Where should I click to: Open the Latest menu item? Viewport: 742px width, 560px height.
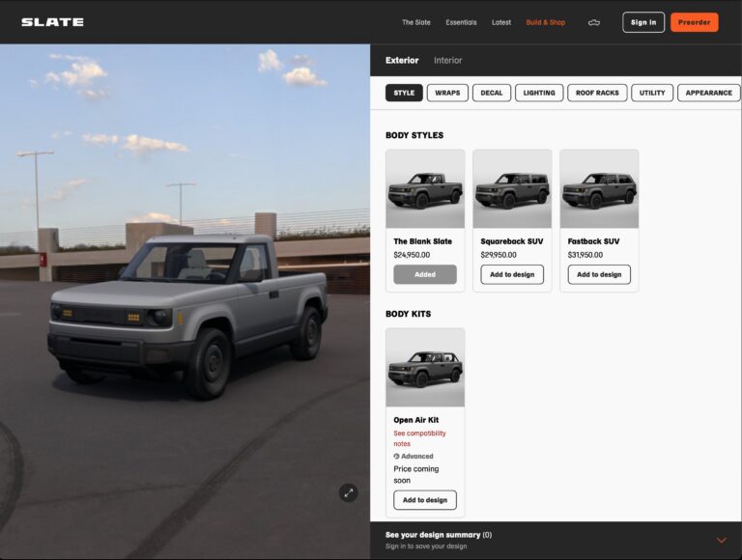[501, 22]
